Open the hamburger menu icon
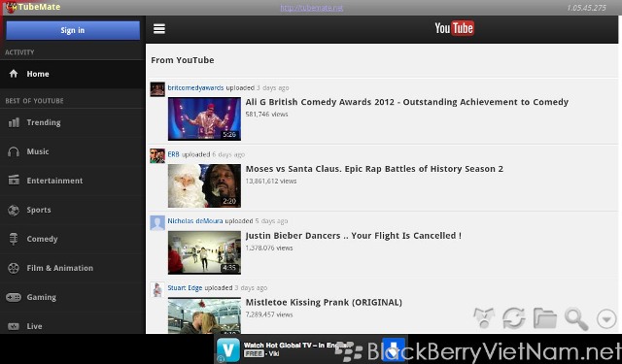The width and height of the screenshot is (622, 364). click(159, 29)
